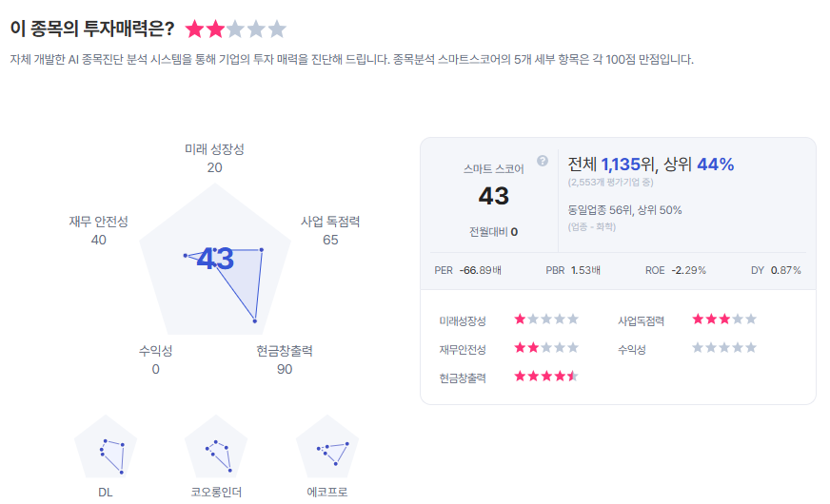Click the 미래성장성 star rating row
The width and height of the screenshot is (830, 504).
tap(546, 320)
